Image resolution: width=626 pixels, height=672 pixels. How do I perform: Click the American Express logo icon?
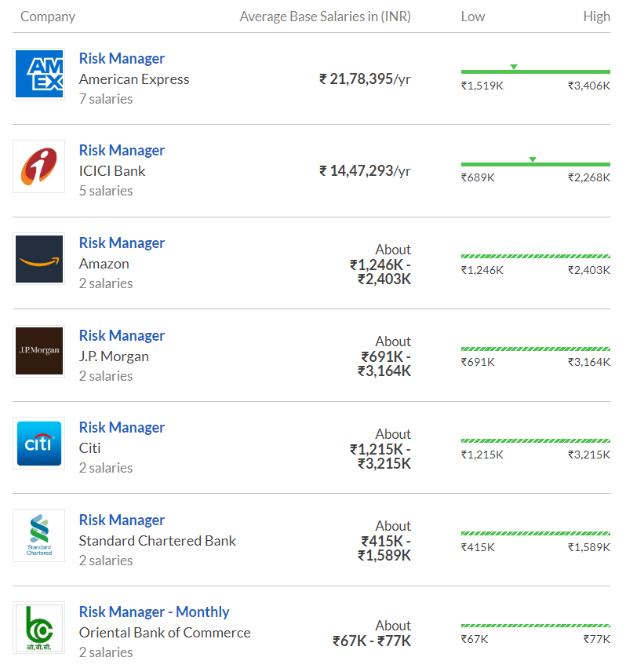coord(39,75)
